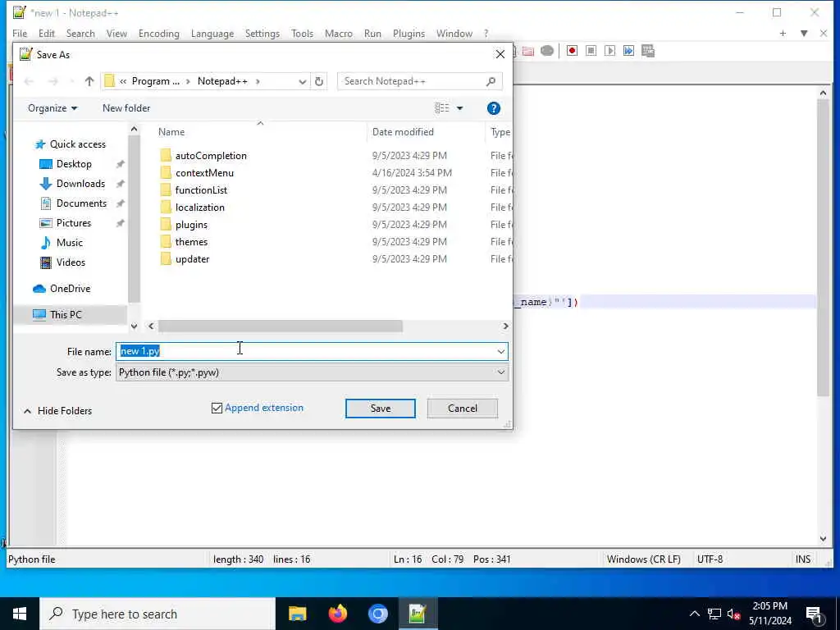This screenshot has width=840, height=630.
Task: Open the tab list dropdown arrow in Notepad++
Action: click(x=804, y=33)
